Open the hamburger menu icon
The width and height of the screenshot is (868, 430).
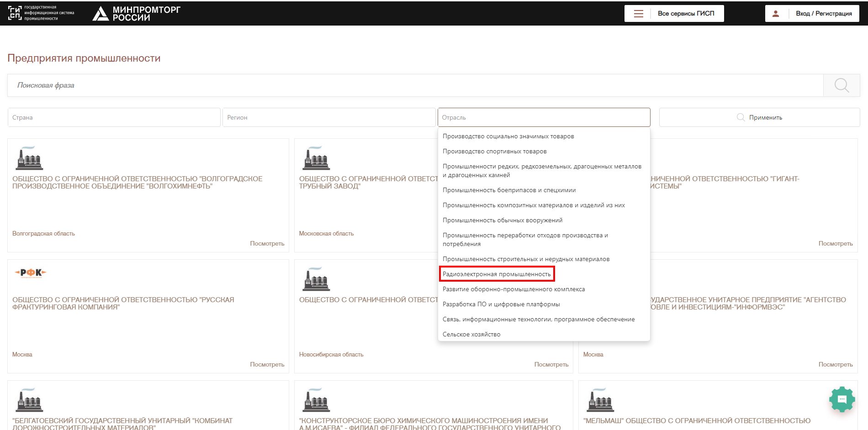coord(638,13)
